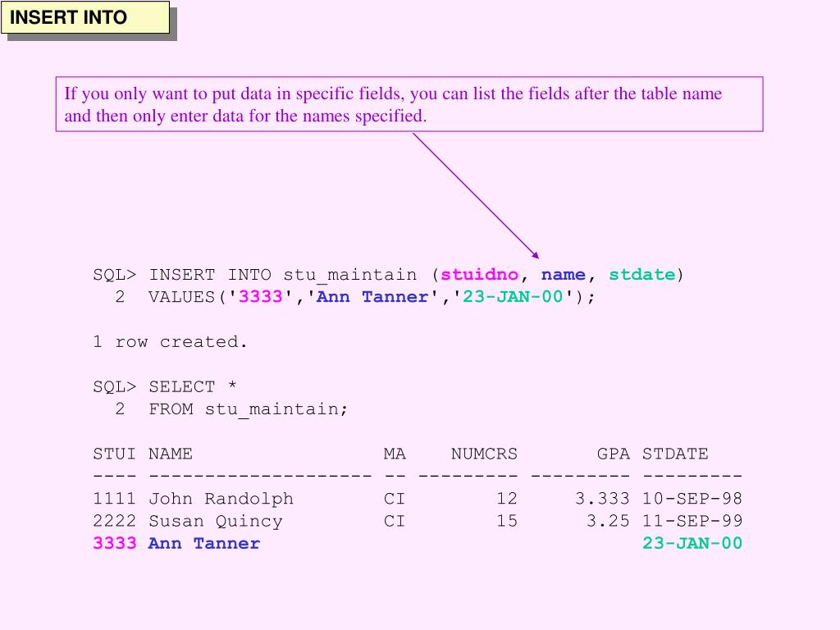Click the STUI column header

pos(114,454)
